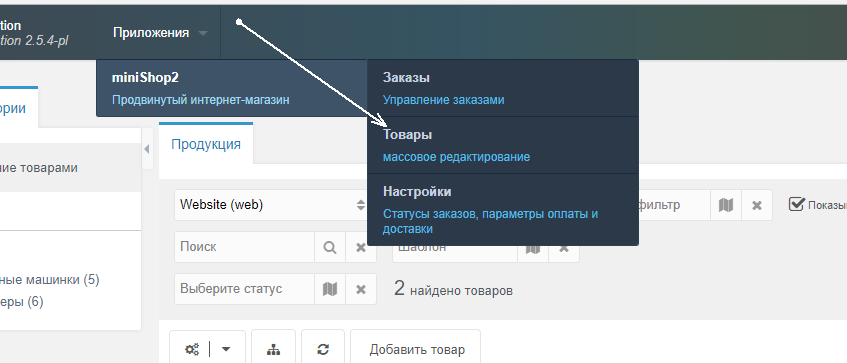Clear the фильтр field

757,205
